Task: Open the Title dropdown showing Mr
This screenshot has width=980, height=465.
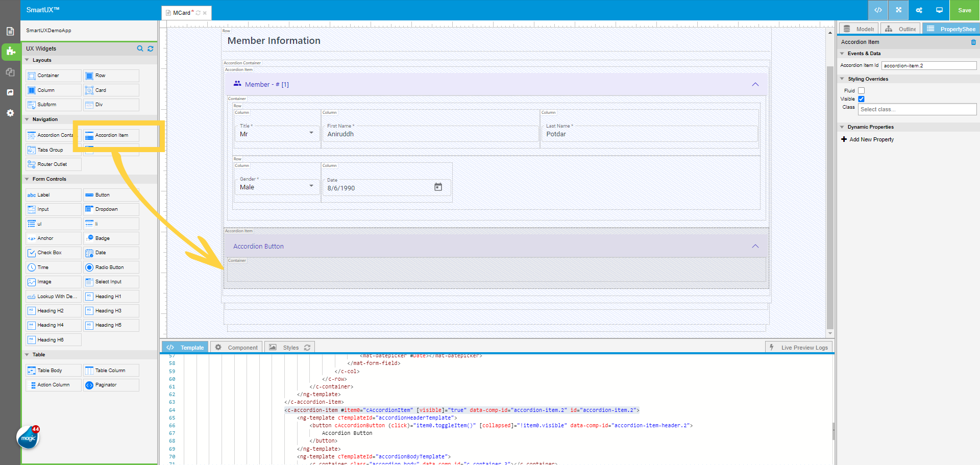Action: pos(276,134)
